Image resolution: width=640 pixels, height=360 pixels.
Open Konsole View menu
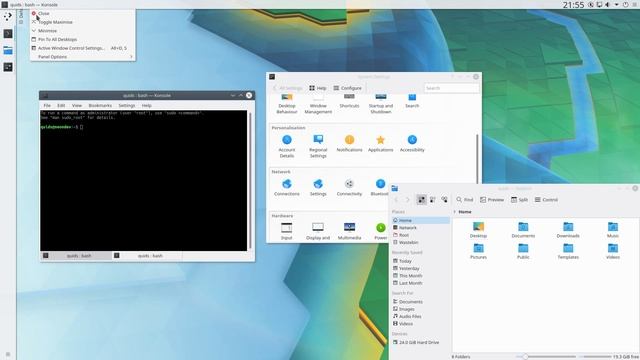77,105
